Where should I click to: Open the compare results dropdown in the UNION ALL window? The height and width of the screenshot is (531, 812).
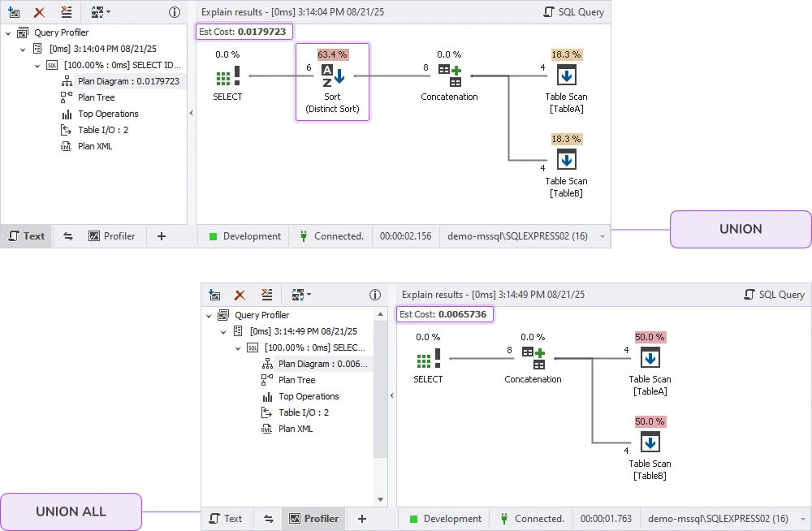301,295
